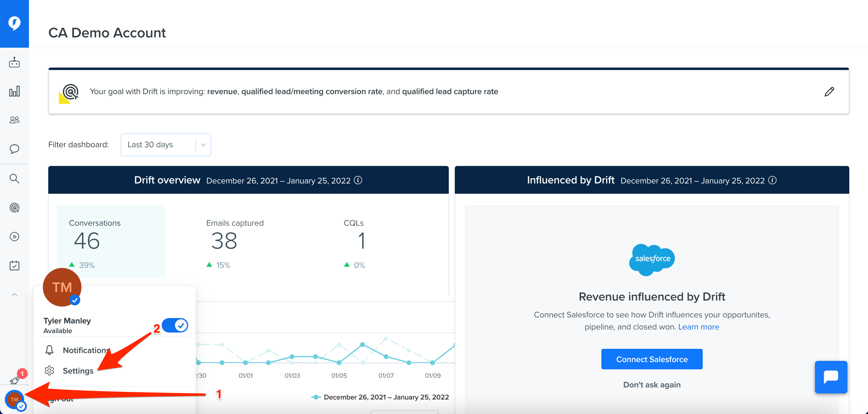This screenshot has height=414, width=868.
Task: Toggle the Available status switch
Action: (175, 325)
